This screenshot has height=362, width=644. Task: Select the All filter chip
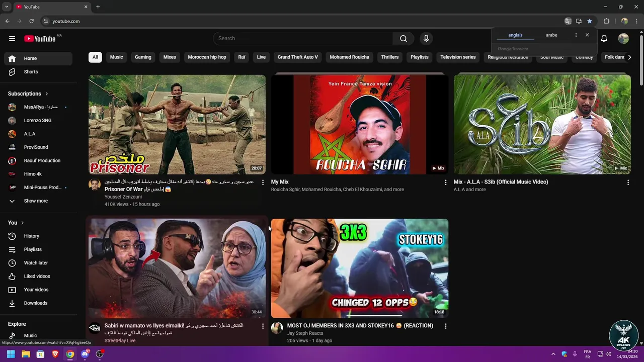[95, 57]
